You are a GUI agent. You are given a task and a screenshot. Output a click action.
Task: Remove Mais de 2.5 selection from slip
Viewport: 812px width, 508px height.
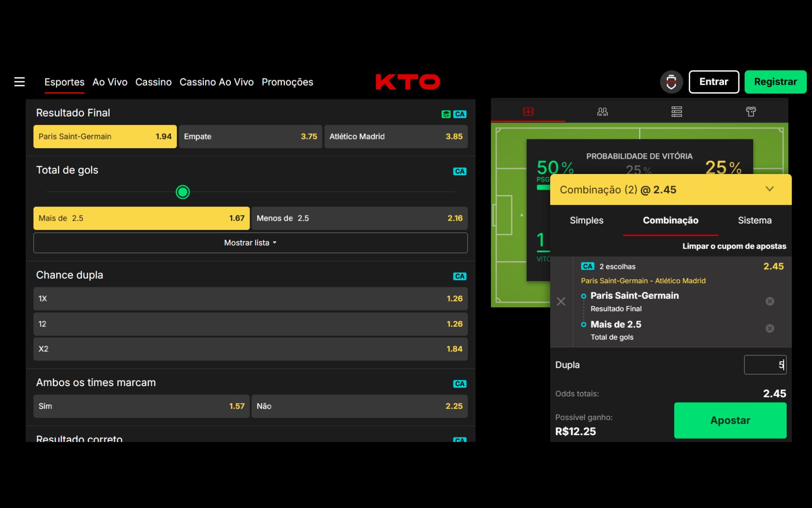770,329
